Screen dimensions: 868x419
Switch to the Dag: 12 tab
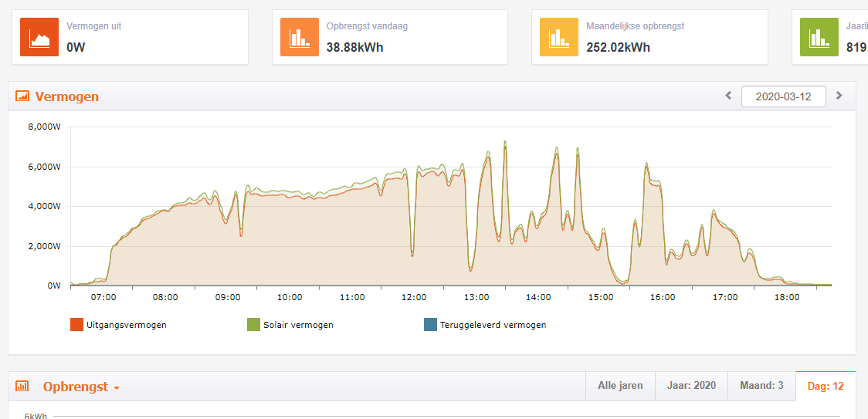coord(826,386)
